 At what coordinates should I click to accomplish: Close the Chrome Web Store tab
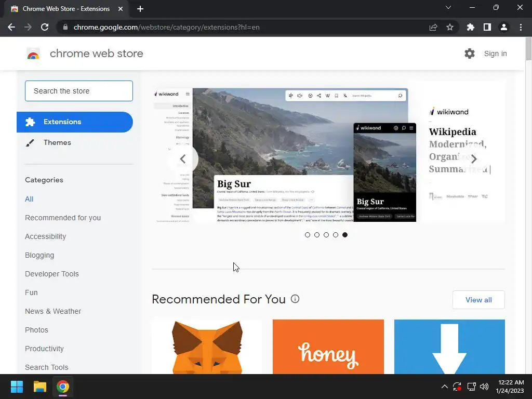coord(121,9)
